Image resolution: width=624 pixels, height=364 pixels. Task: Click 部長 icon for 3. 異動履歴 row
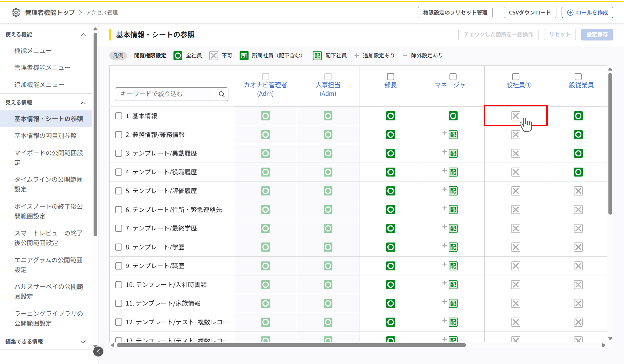(x=390, y=153)
